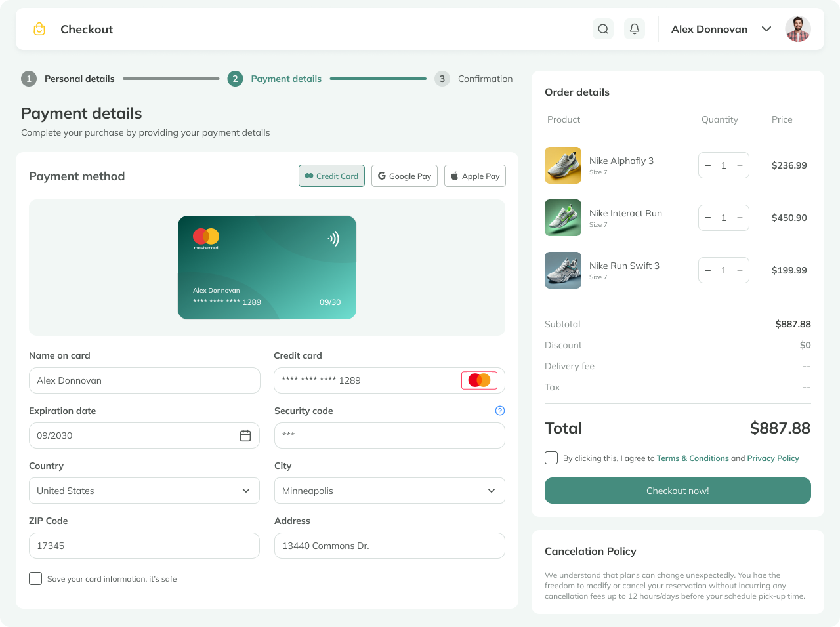Show Security code help icon
This screenshot has height=627, width=840.
[x=500, y=411]
